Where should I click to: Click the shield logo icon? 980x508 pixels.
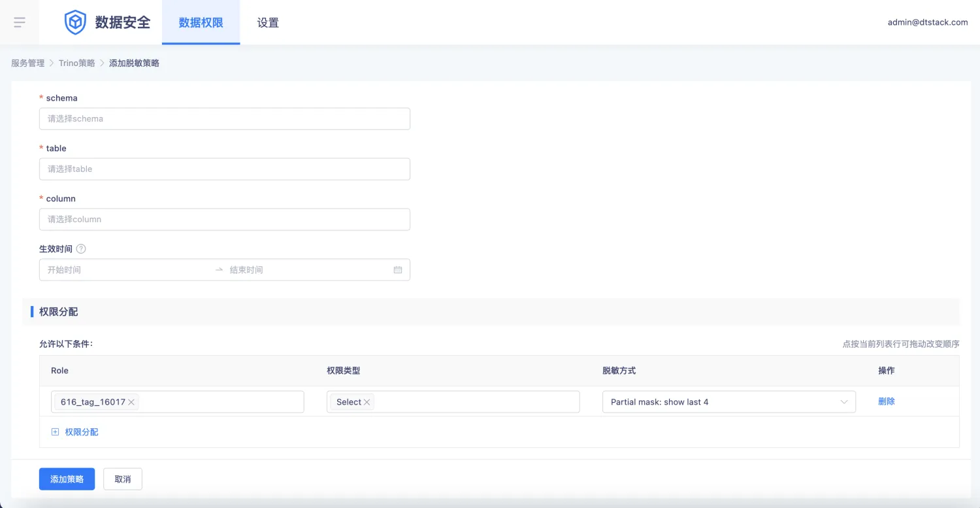pos(75,22)
